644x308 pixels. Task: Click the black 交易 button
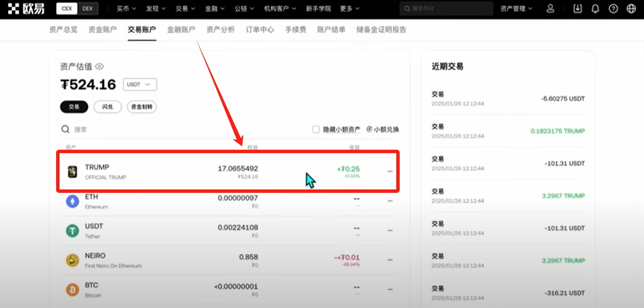coord(74,107)
